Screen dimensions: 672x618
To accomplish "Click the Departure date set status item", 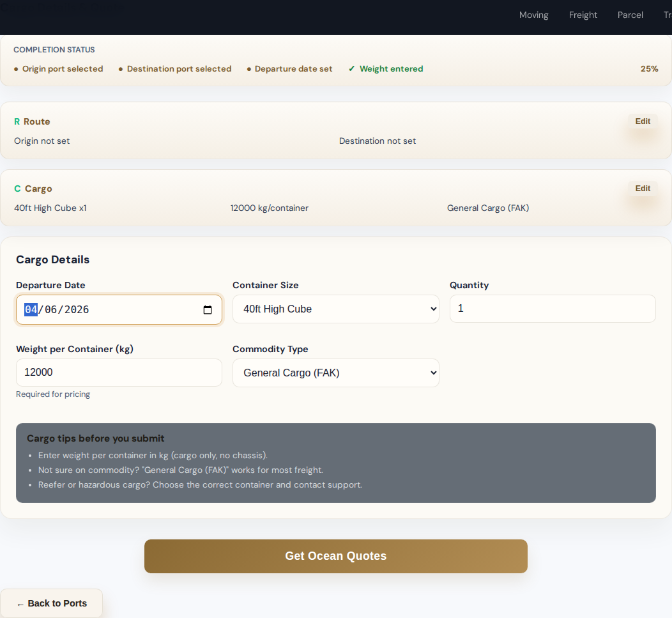I will 293,69.
